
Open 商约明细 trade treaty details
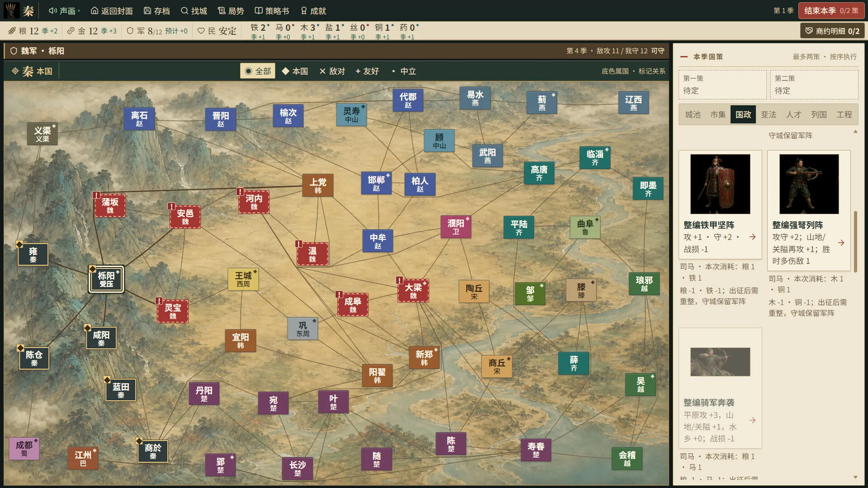(x=832, y=31)
